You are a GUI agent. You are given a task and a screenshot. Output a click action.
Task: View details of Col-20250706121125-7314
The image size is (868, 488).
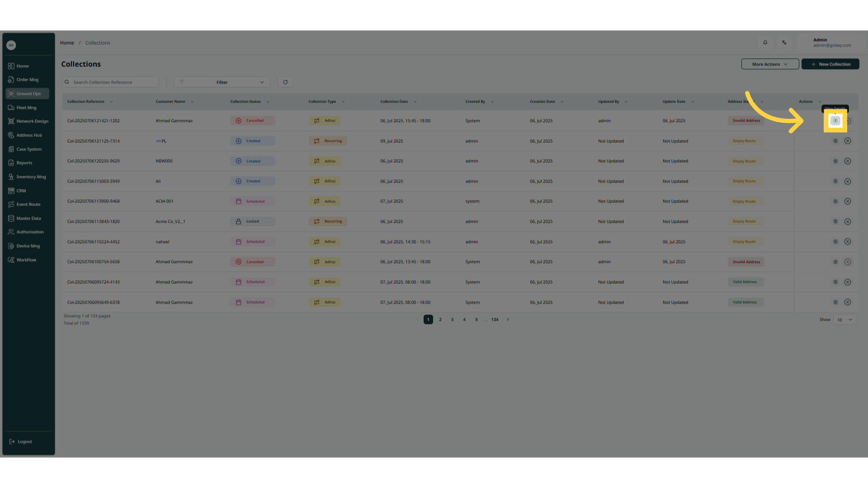(835, 141)
